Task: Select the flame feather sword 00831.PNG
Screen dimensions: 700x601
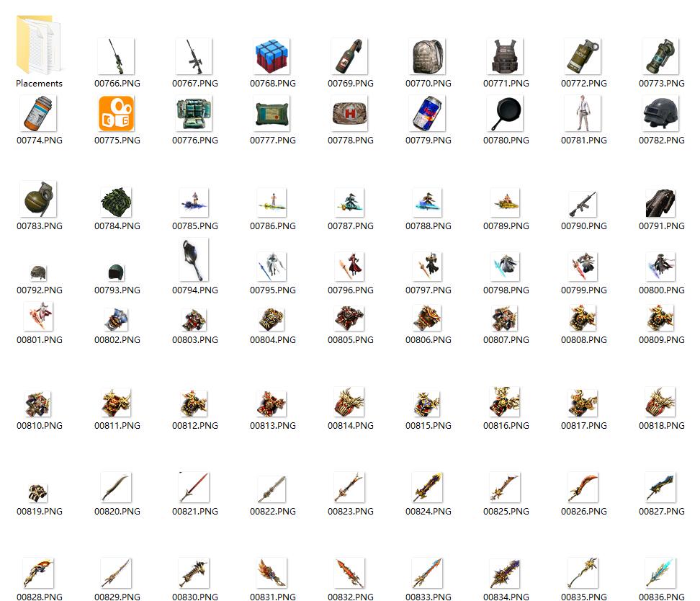Action: (272, 573)
